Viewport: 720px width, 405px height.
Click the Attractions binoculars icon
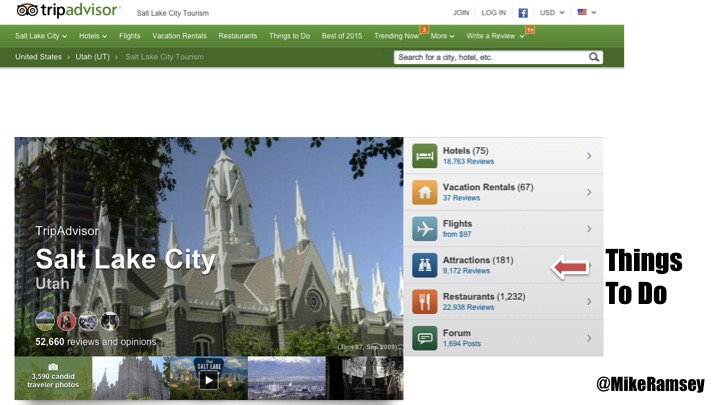[424, 265]
